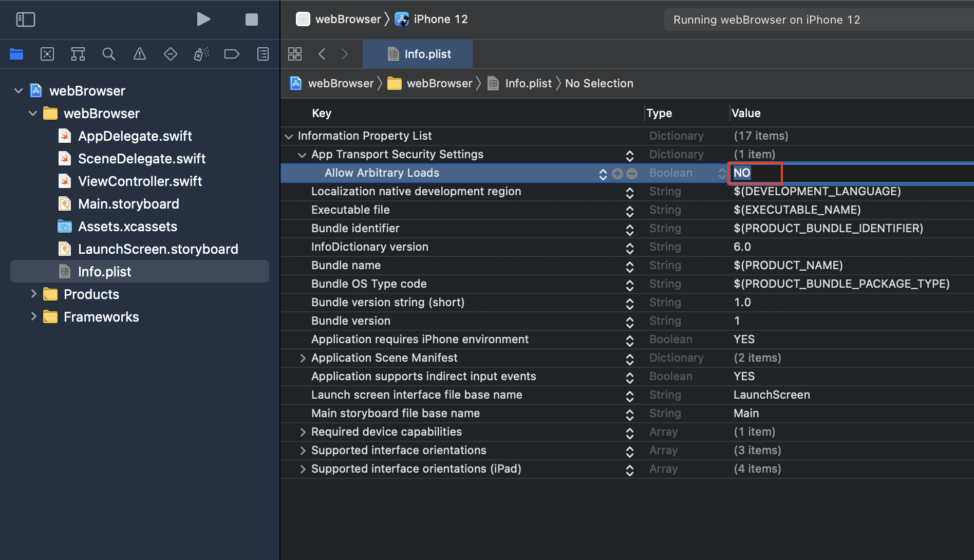Collapse the webBrowser group folder
This screenshot has height=560, width=974.
click(33, 114)
